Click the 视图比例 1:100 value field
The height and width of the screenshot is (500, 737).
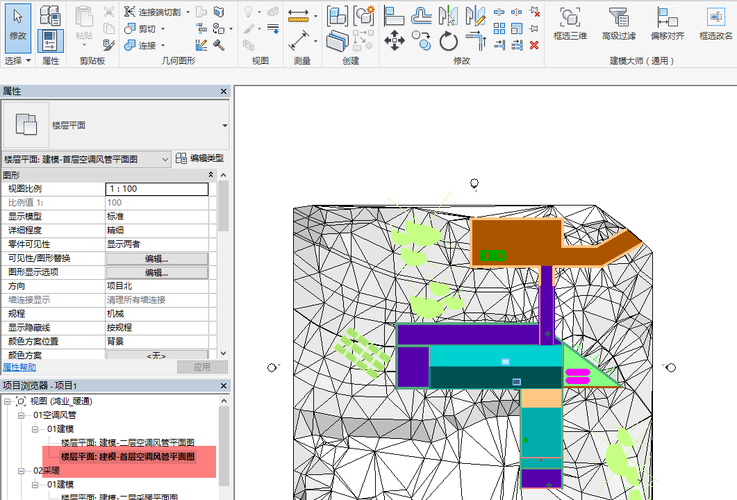156,189
